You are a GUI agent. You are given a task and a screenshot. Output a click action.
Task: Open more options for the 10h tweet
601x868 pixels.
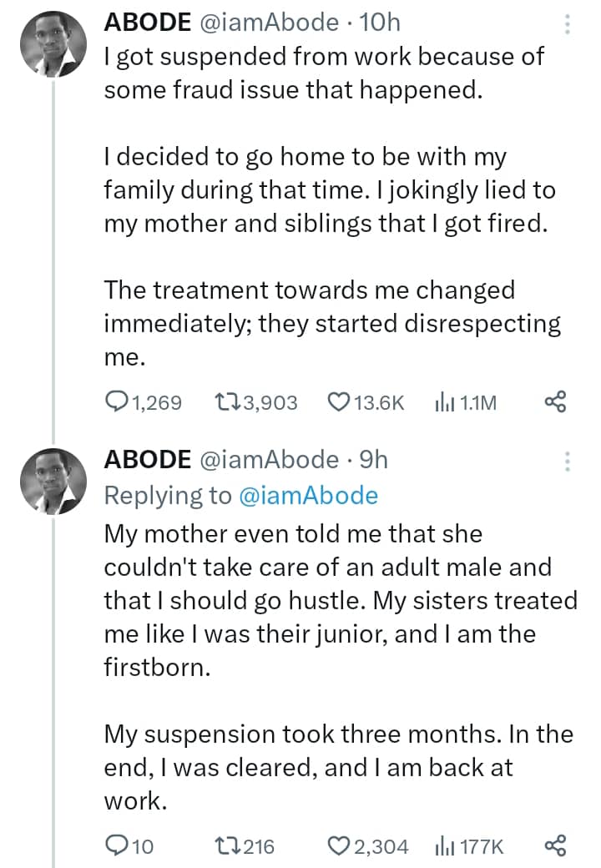[x=568, y=24]
